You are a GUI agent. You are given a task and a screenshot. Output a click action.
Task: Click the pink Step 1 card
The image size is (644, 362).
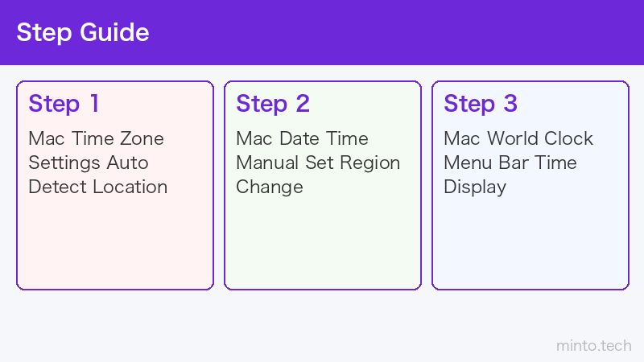(115, 185)
